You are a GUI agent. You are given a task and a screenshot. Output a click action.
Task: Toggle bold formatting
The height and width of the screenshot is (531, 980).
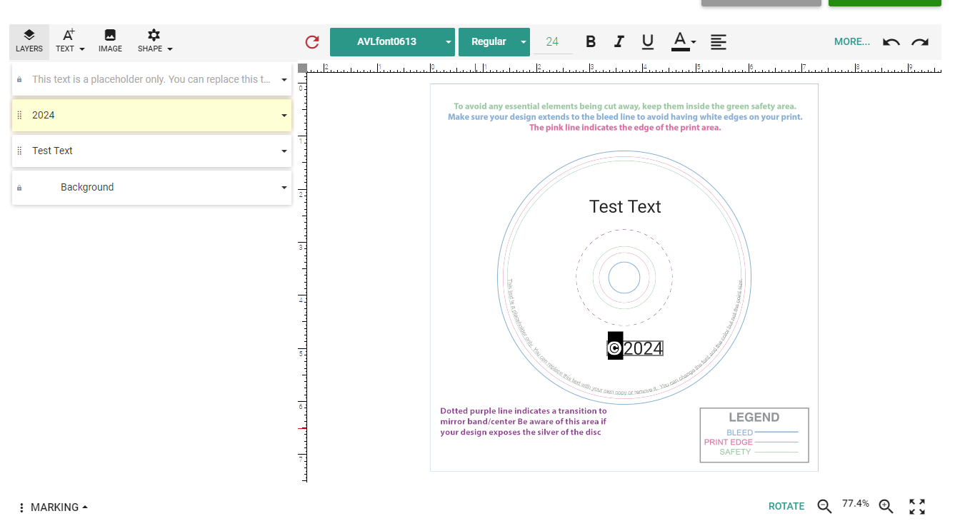(591, 42)
